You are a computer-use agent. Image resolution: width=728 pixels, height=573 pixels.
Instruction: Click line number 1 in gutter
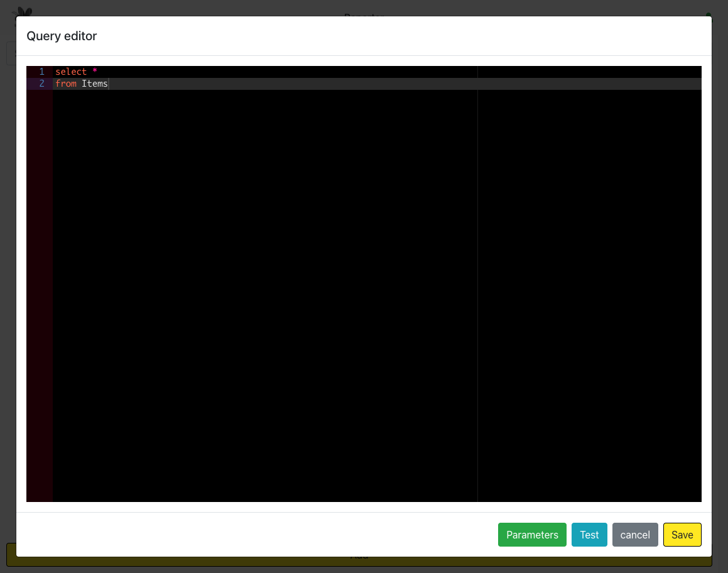coord(41,72)
